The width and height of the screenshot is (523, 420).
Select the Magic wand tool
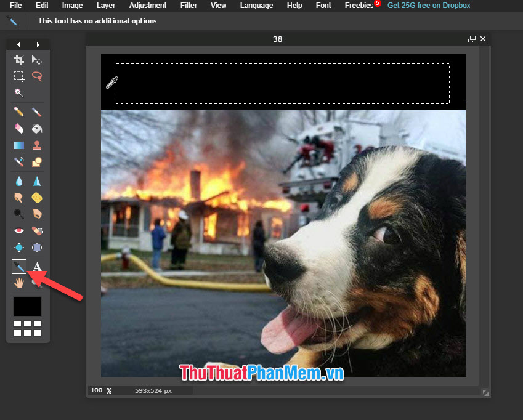19,92
